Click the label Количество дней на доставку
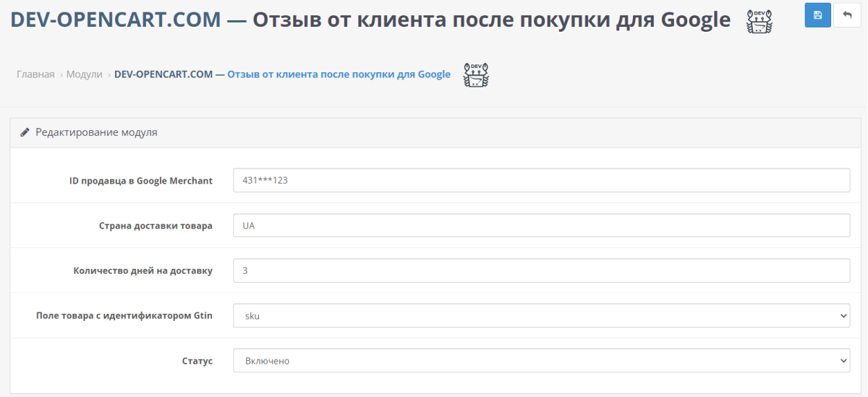 pyautogui.click(x=143, y=270)
